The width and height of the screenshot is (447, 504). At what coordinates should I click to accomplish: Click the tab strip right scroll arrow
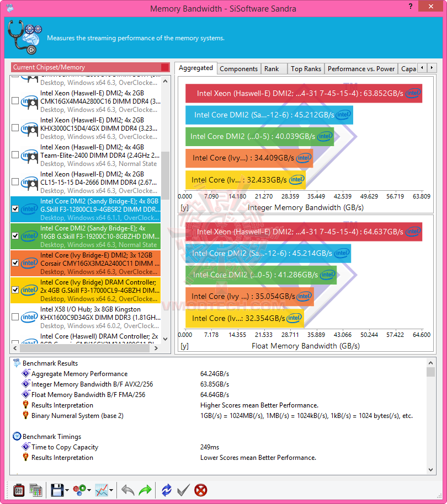coord(432,67)
